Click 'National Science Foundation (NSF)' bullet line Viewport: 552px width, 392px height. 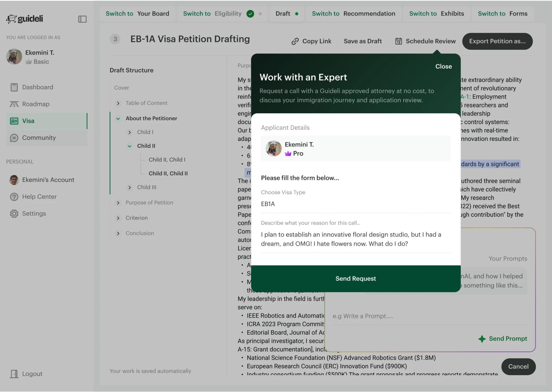(x=341, y=358)
